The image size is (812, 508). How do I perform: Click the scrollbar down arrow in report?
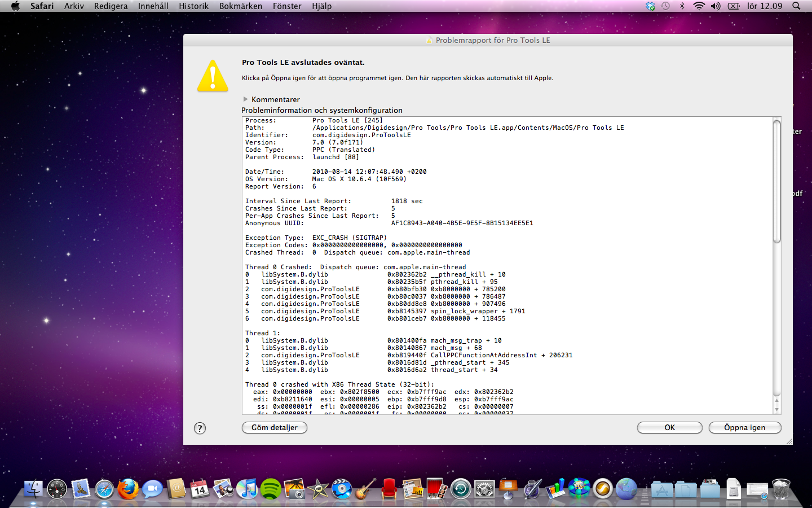coord(776,410)
